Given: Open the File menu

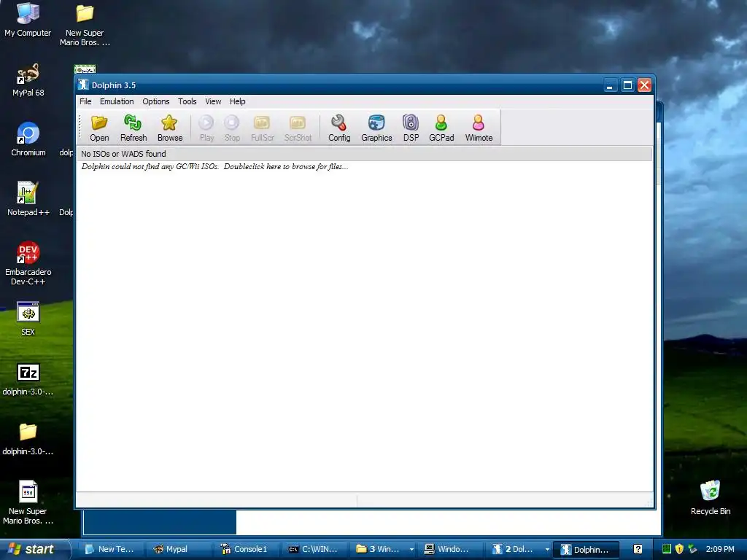Looking at the screenshot, I should [x=85, y=101].
